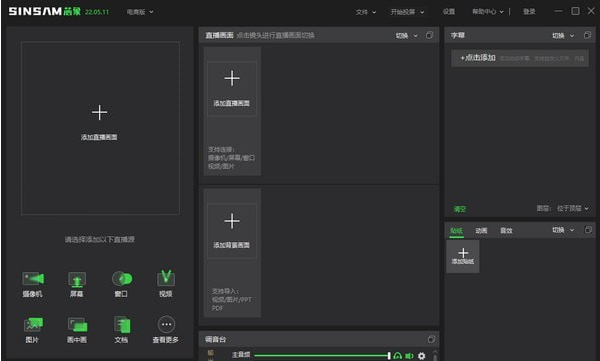
Task: Open the switch (切换) dropdown in subtitle panel
Action: [x=563, y=36]
